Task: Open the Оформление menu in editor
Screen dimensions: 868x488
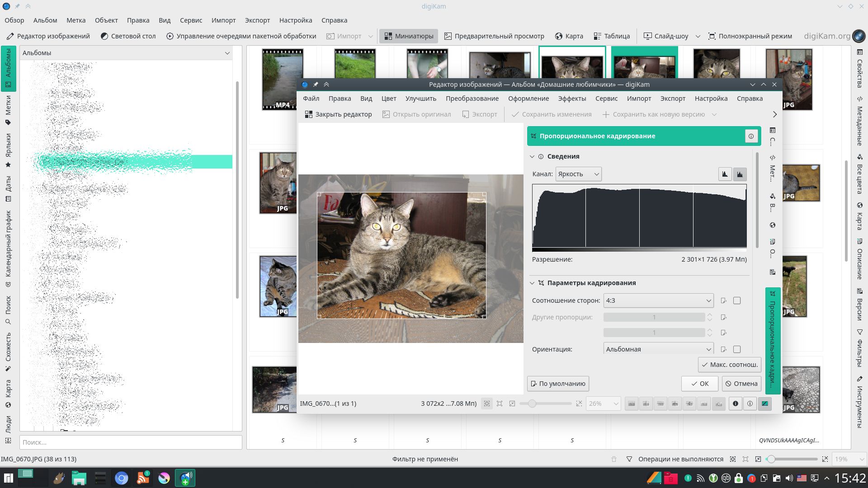Action: pyautogui.click(x=528, y=99)
